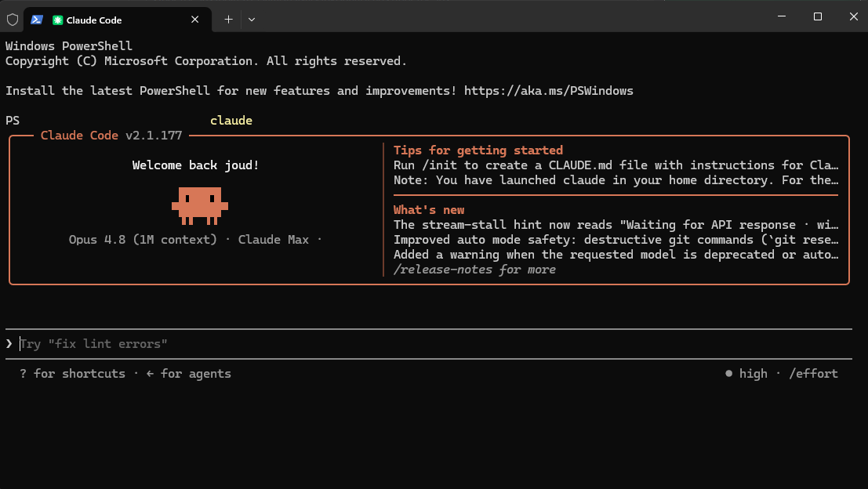Image resolution: width=868 pixels, height=489 pixels.
Task: Click the shield icon in title bar
Action: (x=13, y=20)
